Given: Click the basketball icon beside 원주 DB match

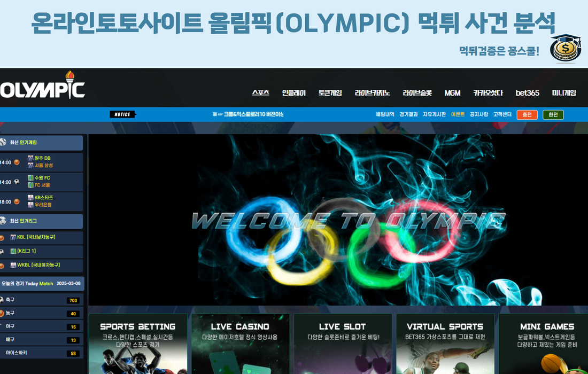Looking at the screenshot, I should coord(17,162).
